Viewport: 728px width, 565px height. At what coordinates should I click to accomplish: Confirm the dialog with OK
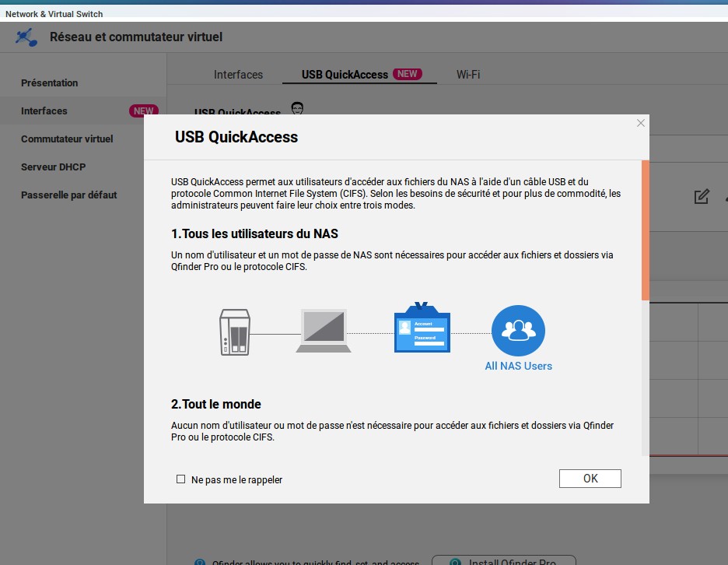[590, 479]
